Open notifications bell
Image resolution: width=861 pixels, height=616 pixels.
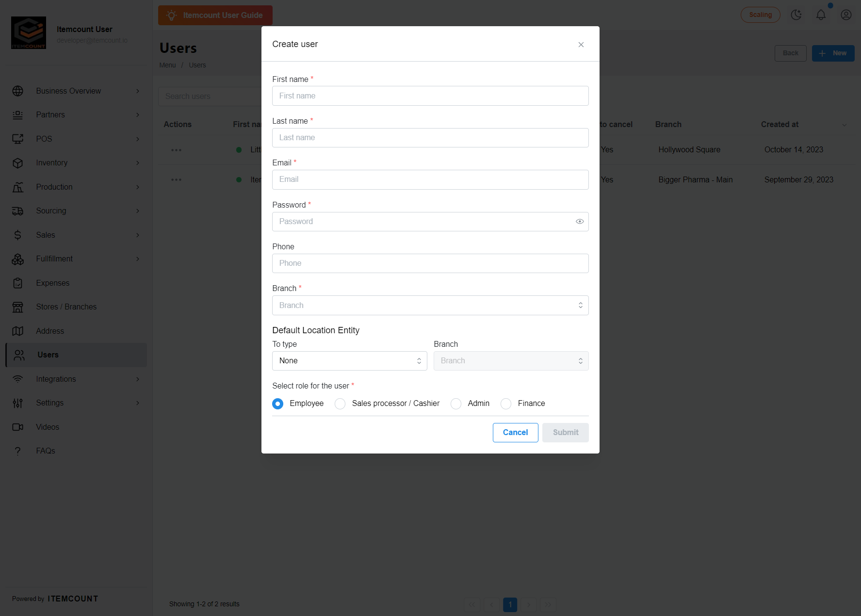pos(821,15)
